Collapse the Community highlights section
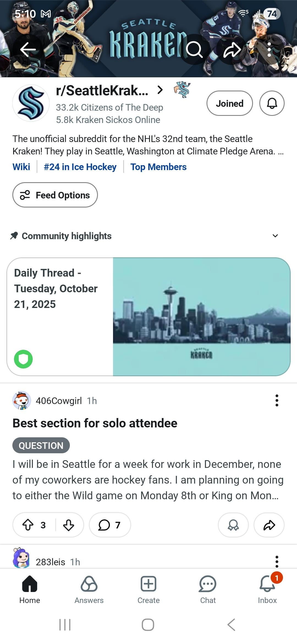The image size is (297, 644). click(275, 236)
